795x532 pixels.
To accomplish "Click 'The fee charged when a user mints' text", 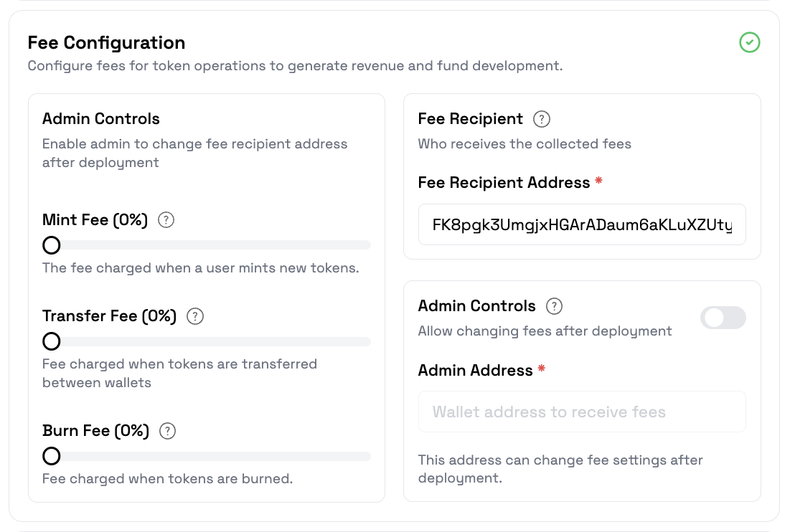I will (x=200, y=268).
